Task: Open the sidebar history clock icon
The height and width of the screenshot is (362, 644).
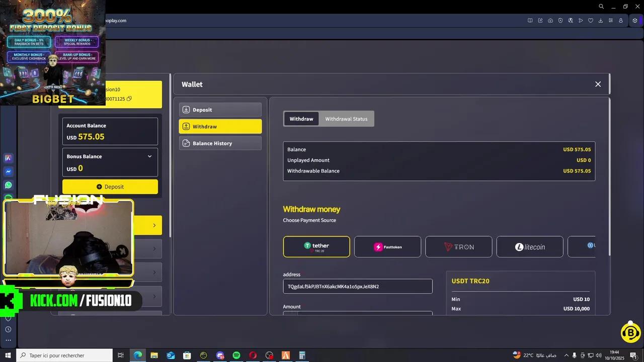Action: tap(8, 329)
